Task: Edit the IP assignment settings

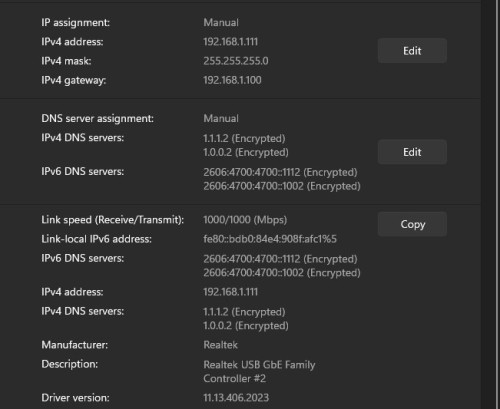Action: [x=412, y=51]
